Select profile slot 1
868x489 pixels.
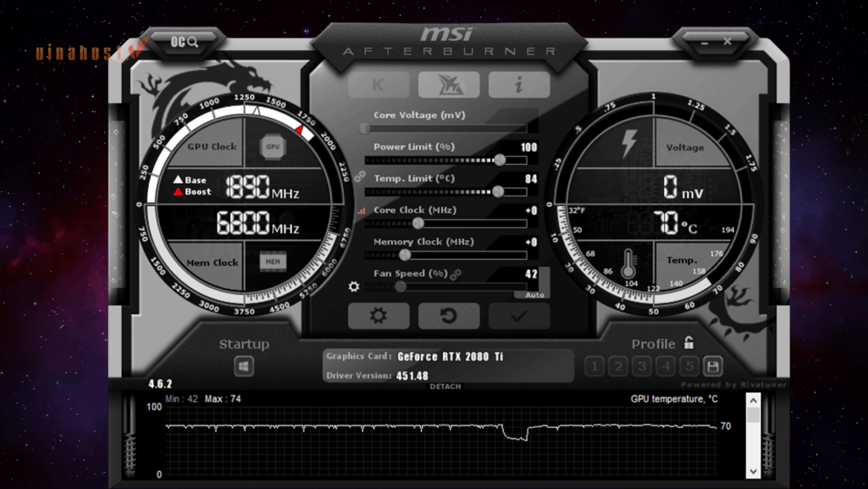(594, 366)
